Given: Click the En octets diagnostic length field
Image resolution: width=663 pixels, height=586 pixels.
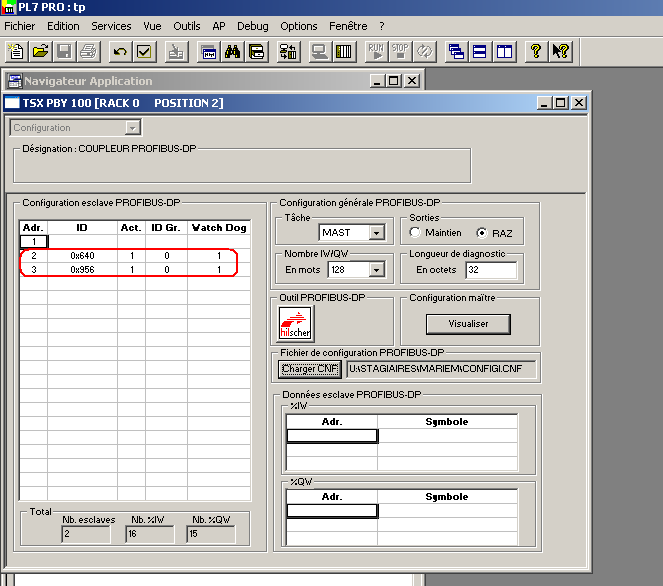Looking at the screenshot, I should coord(491,270).
